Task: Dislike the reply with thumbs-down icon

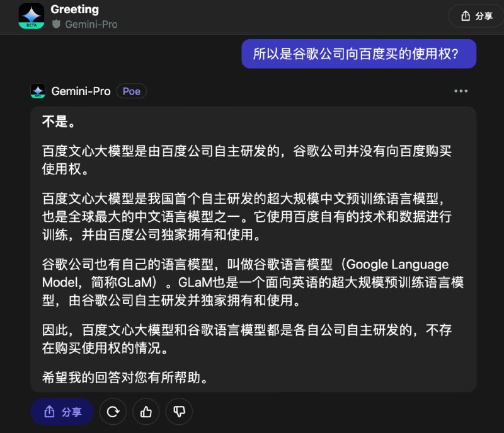Action: [x=179, y=412]
